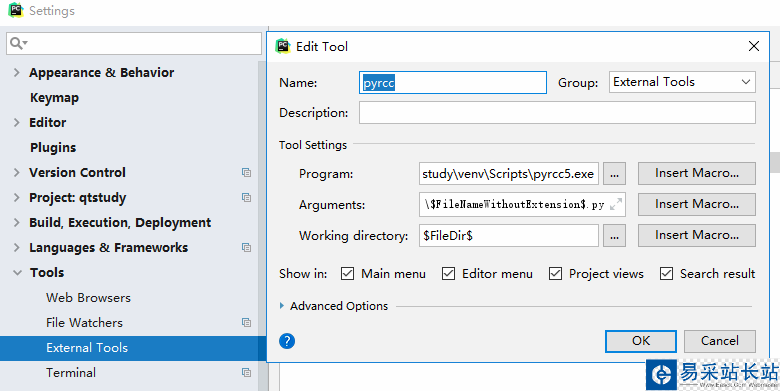Expand the Project: qtstudy node
780x391 pixels.
click(17, 197)
